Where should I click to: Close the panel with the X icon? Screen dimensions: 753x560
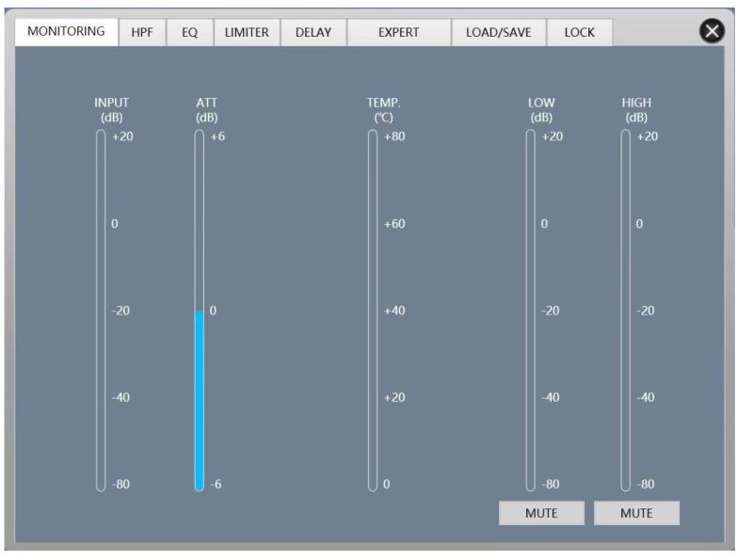coord(713,31)
